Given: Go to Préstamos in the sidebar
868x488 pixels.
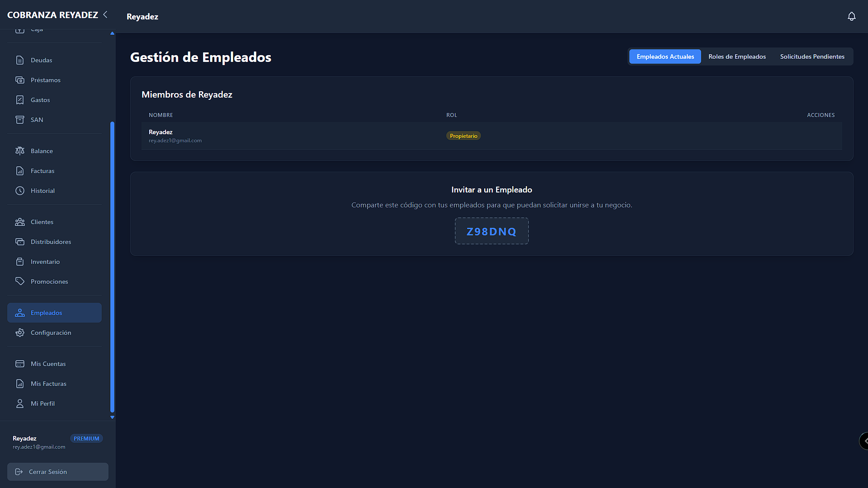Looking at the screenshot, I should (x=54, y=80).
